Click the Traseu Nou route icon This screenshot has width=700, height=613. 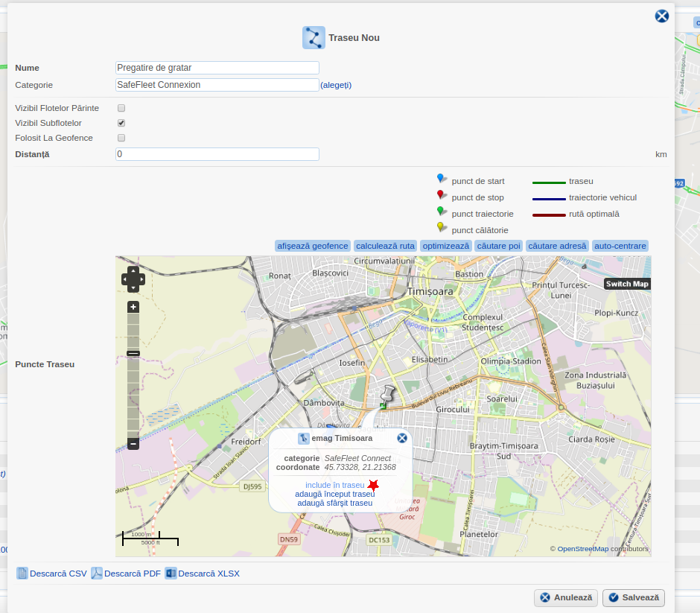(x=314, y=37)
